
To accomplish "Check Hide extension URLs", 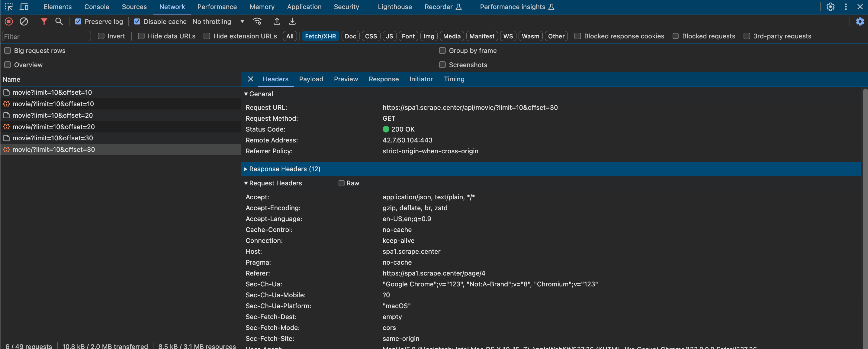I will click(207, 36).
